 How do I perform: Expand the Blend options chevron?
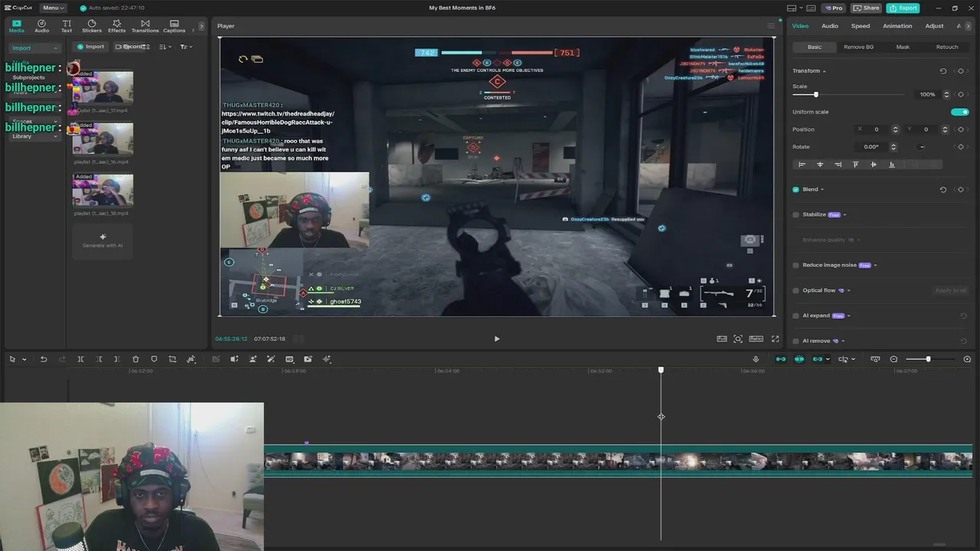(x=822, y=190)
